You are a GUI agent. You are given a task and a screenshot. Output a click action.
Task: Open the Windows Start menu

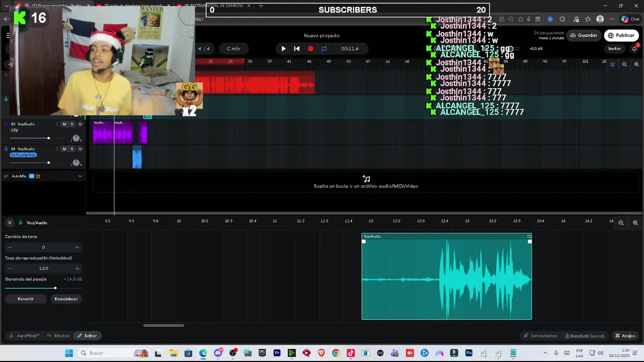click(69, 353)
